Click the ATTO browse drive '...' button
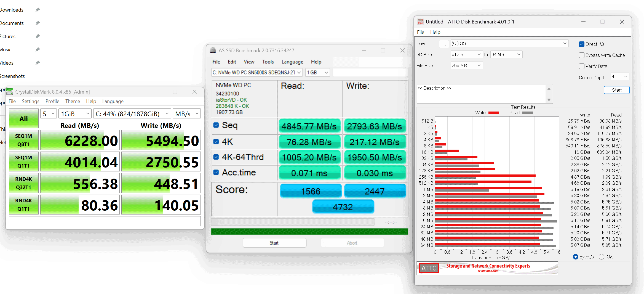The width and height of the screenshot is (644, 294). pyautogui.click(x=444, y=44)
